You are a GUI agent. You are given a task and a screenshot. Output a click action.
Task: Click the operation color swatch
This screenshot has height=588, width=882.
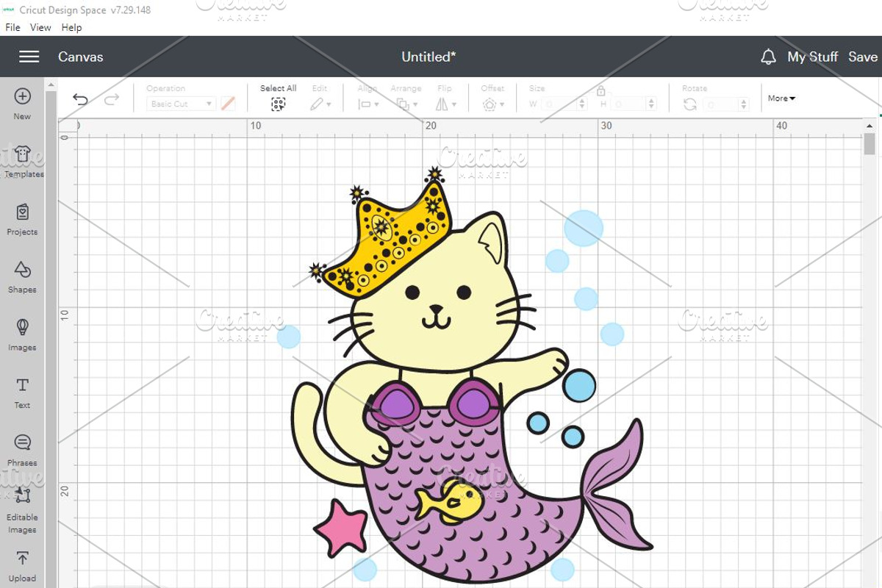pyautogui.click(x=228, y=104)
